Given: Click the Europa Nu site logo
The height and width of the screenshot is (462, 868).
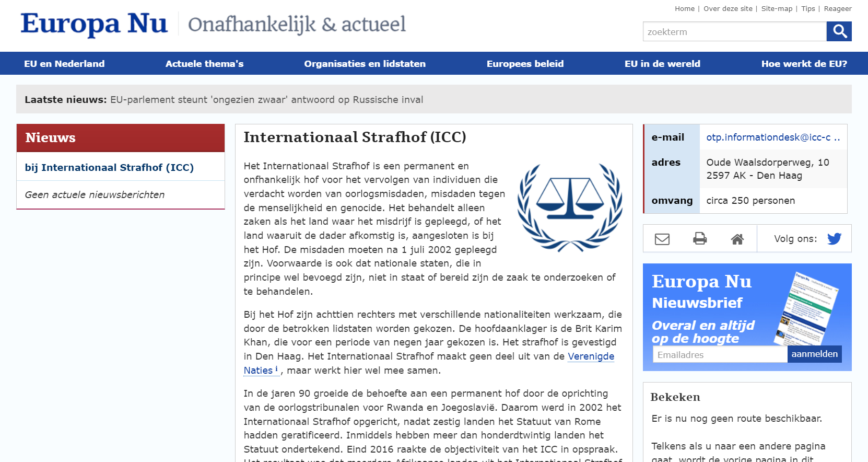Looking at the screenshot, I should [94, 24].
